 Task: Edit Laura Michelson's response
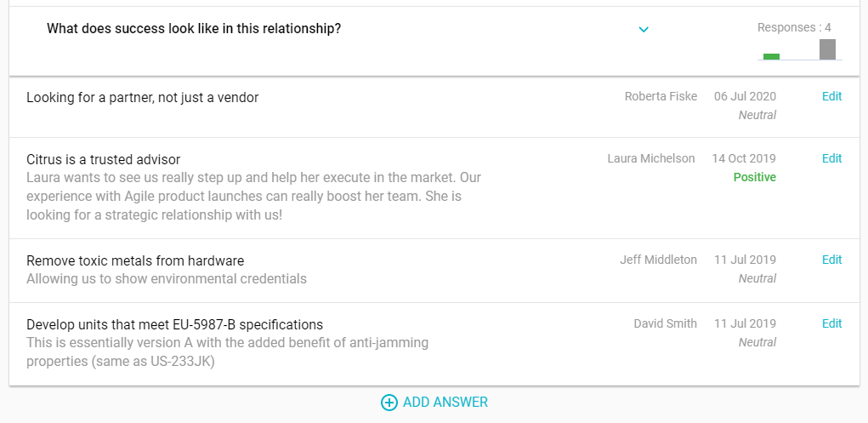point(831,158)
